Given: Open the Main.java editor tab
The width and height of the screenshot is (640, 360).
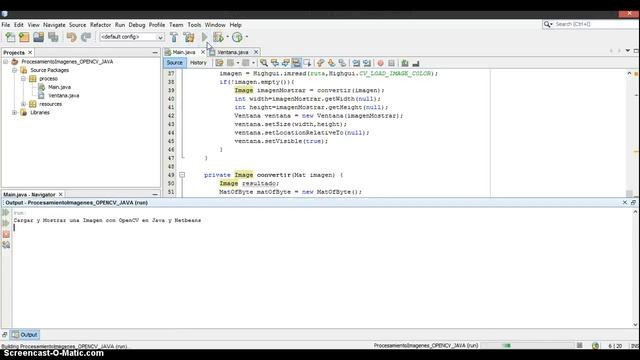Looking at the screenshot, I should point(184,52).
